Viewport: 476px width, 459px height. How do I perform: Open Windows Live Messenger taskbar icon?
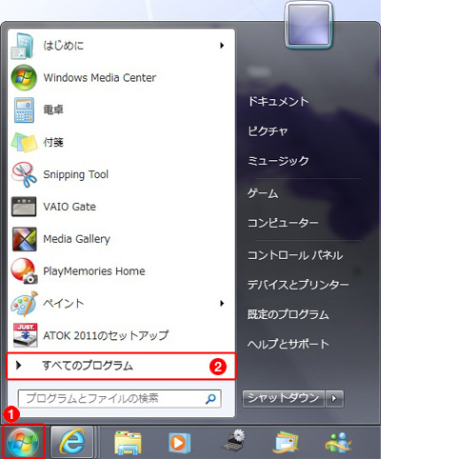(339, 443)
